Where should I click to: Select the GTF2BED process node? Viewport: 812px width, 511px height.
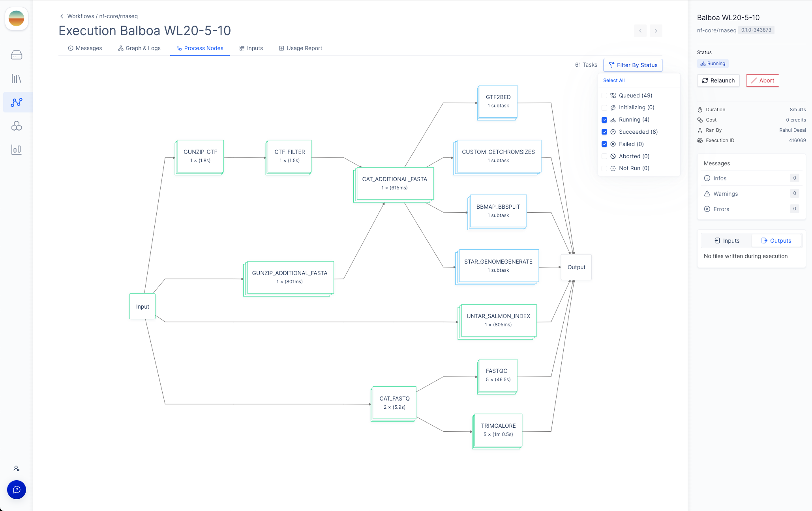[x=497, y=102]
